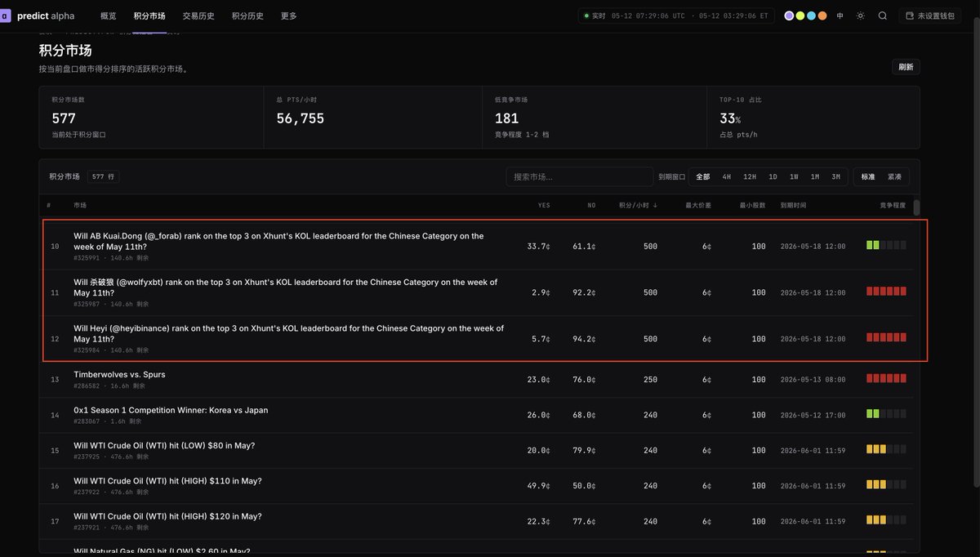Toggle the light/dark theme sun icon

click(x=860, y=16)
